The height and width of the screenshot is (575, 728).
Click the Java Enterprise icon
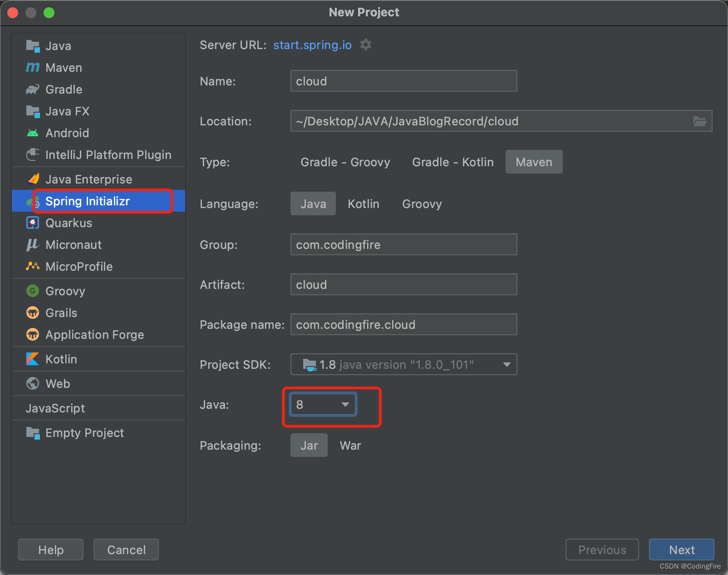[33, 179]
